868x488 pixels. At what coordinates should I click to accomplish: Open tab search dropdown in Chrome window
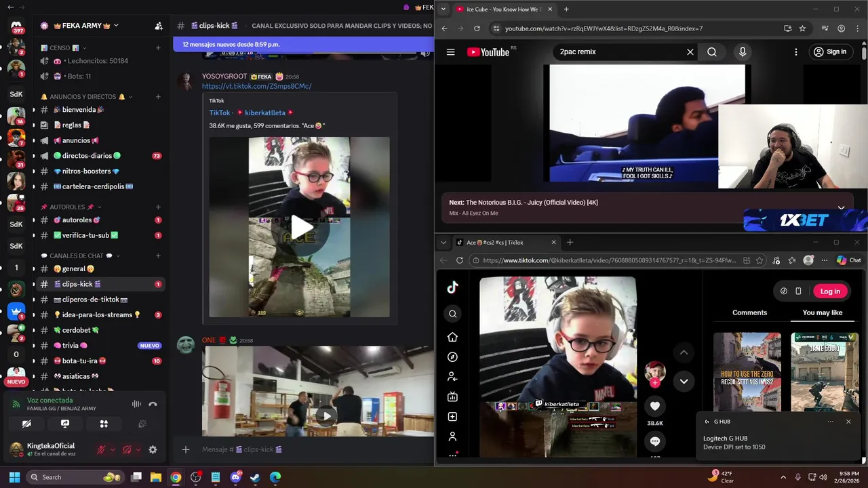click(443, 9)
